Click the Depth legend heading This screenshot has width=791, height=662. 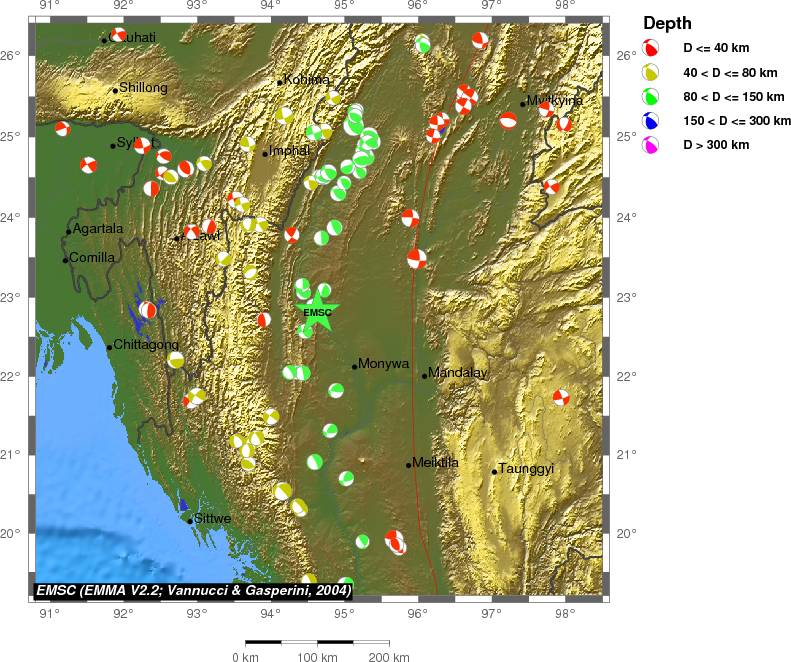(x=666, y=23)
